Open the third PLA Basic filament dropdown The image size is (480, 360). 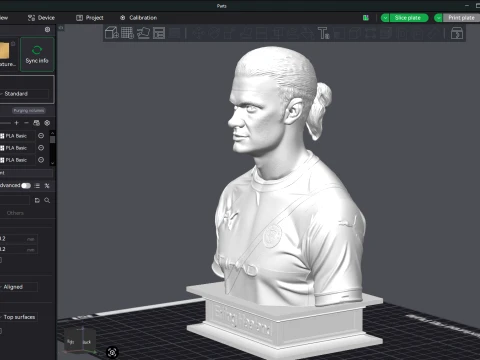[18, 160]
